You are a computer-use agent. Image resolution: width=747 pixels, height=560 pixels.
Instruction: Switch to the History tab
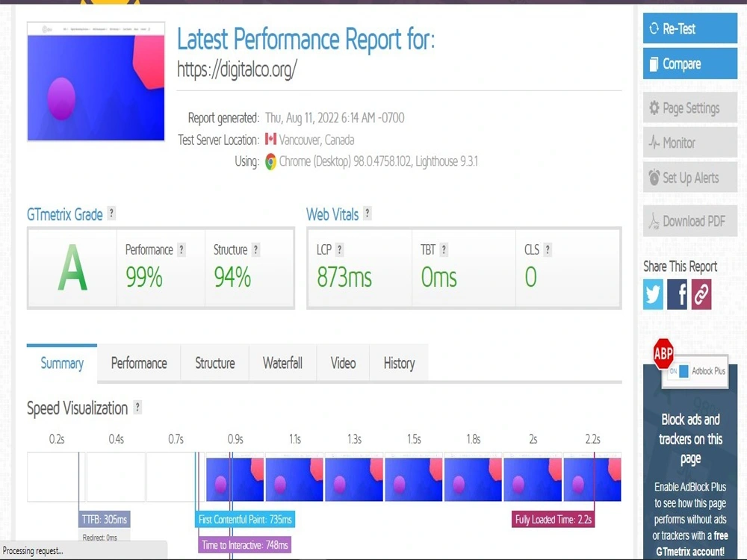[399, 364]
